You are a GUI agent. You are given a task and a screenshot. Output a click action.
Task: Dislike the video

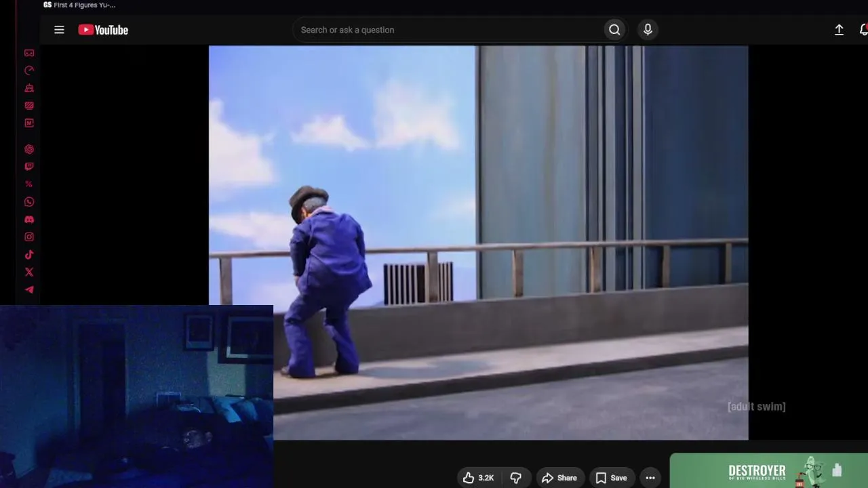point(515,478)
